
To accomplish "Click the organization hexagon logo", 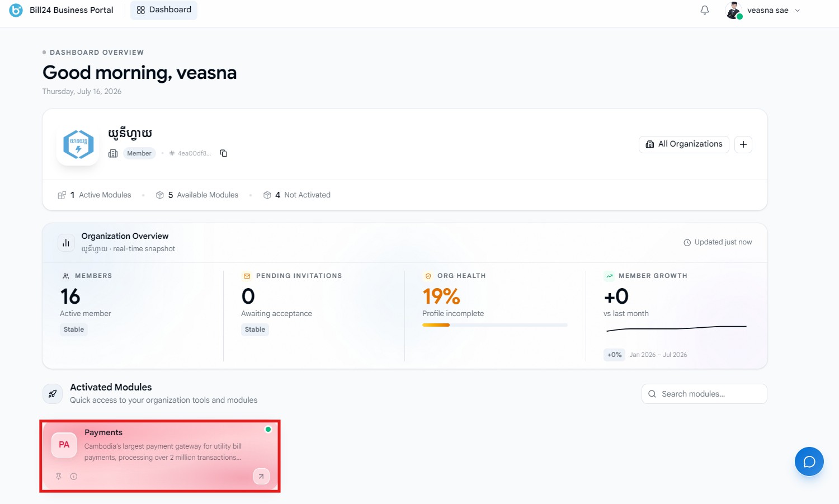I will [x=78, y=144].
